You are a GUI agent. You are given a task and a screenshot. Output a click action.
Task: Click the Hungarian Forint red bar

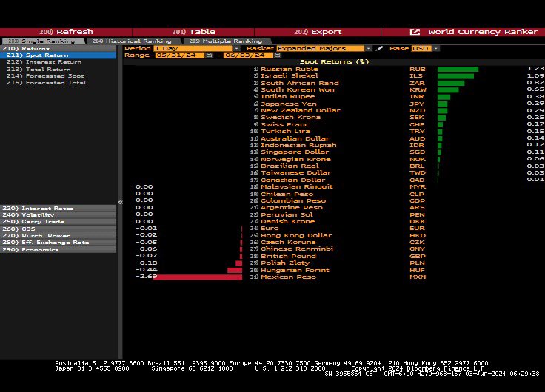coord(235,270)
